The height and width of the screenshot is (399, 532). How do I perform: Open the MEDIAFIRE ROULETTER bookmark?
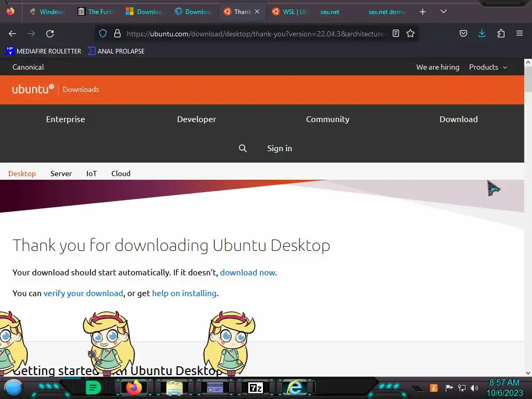tap(44, 51)
